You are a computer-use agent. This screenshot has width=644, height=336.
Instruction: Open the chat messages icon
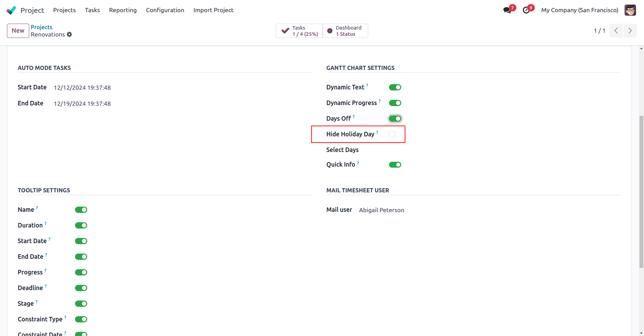click(x=507, y=10)
